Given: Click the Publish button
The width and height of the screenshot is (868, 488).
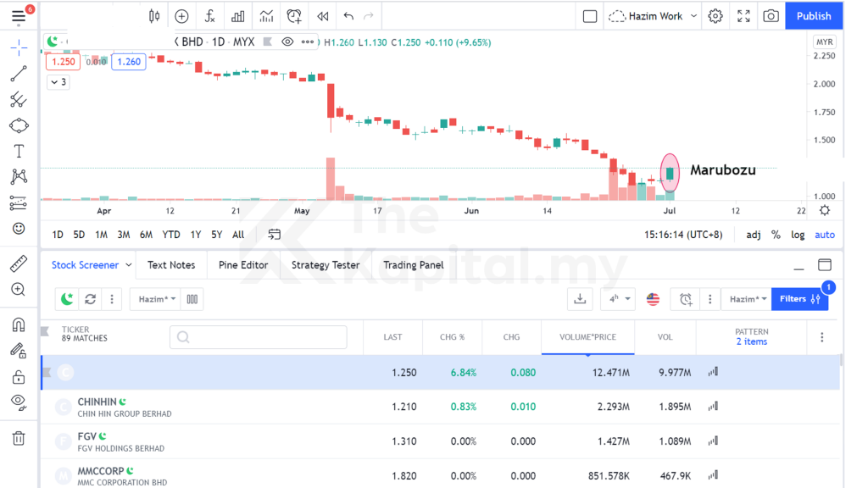Looking at the screenshot, I should (x=814, y=16).
